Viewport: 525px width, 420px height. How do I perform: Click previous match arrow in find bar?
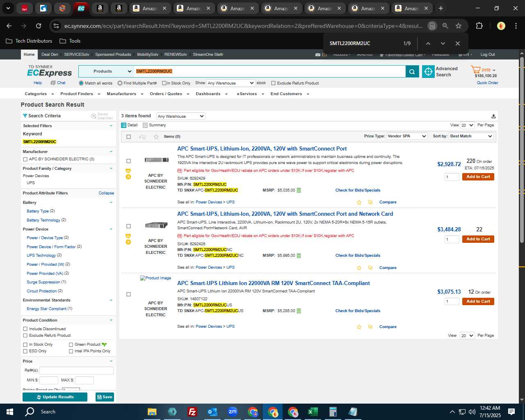click(428, 43)
